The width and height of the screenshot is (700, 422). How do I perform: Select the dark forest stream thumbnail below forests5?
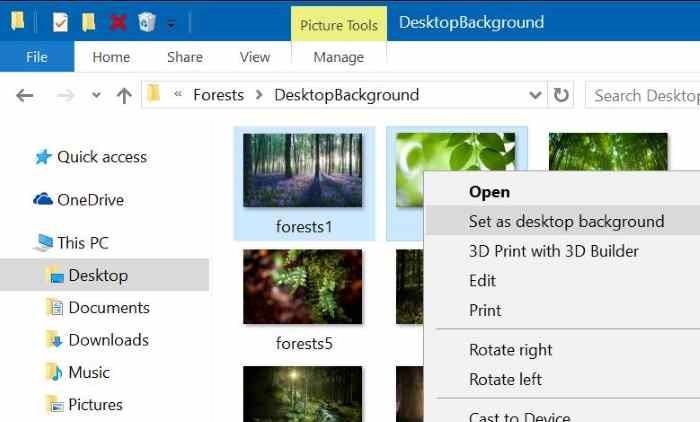303,394
